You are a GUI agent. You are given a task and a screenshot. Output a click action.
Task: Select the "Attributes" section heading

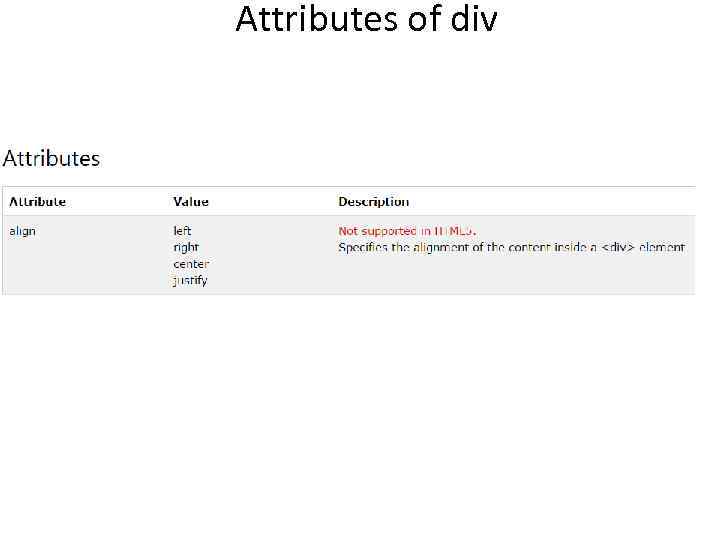51,158
